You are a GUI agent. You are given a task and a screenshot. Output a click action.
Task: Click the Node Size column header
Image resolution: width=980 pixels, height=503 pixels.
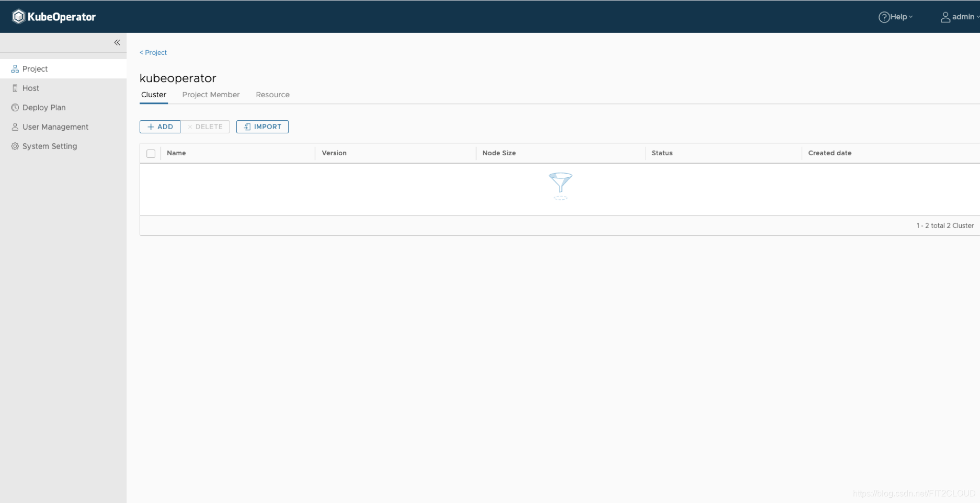coord(499,153)
